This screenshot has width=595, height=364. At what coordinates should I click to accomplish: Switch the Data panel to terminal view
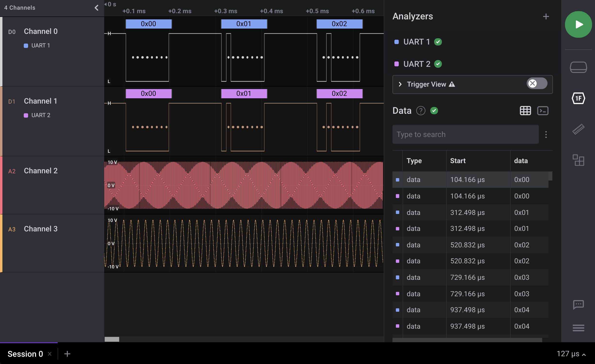click(x=543, y=110)
